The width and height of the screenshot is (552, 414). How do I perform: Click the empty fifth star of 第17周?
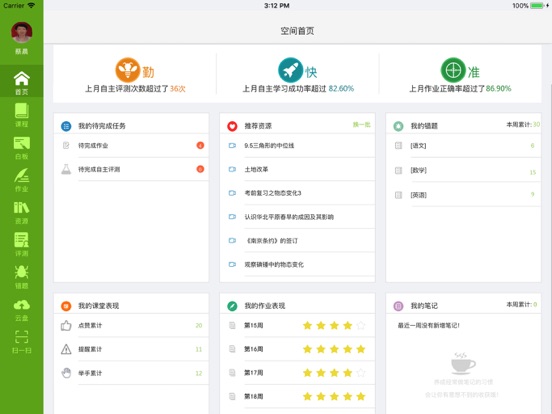point(361,373)
